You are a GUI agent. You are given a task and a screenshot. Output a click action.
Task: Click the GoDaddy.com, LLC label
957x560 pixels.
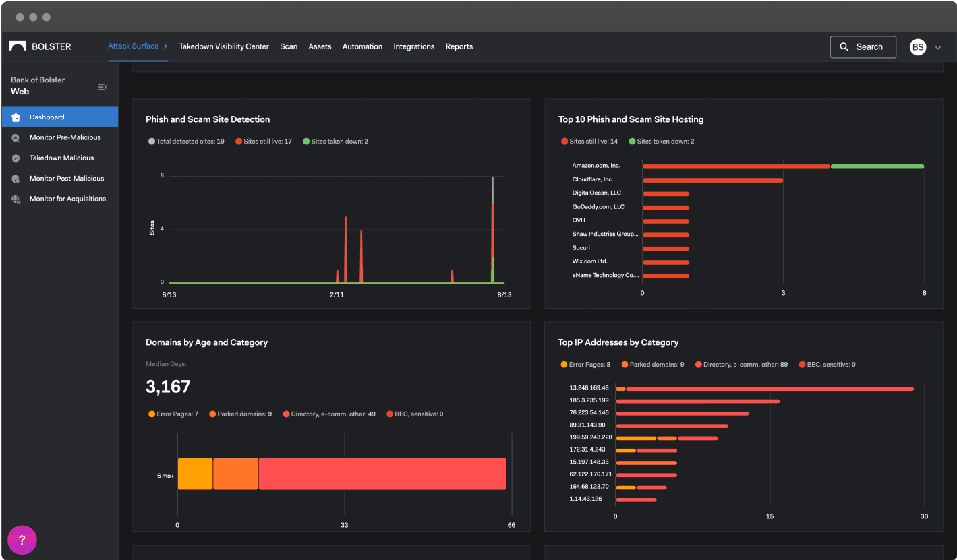click(x=598, y=207)
